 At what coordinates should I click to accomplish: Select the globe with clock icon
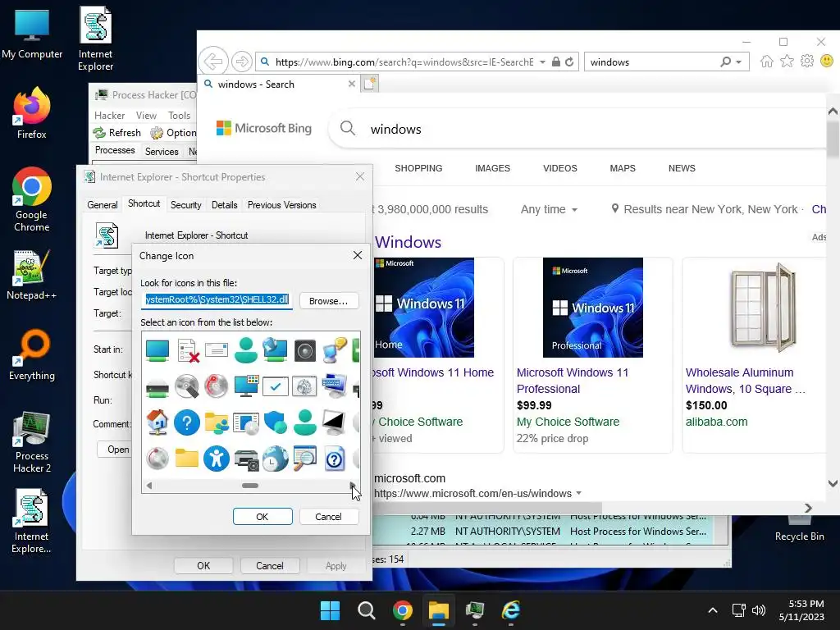click(x=276, y=459)
